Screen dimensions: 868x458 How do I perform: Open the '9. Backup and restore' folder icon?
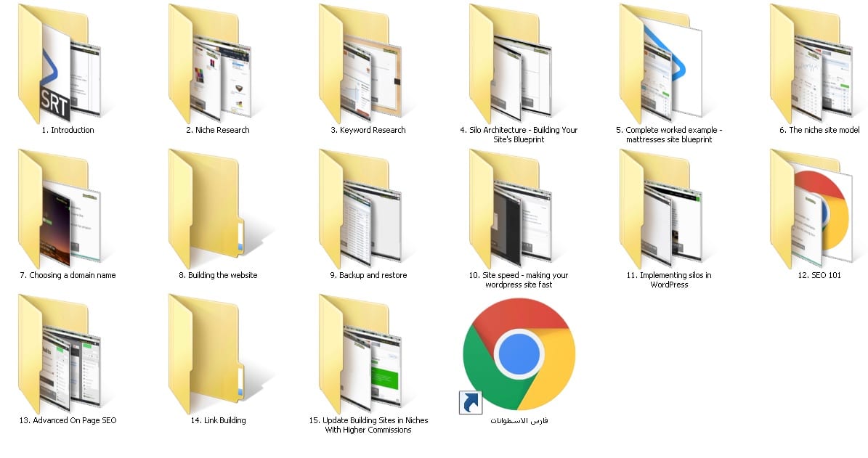[360, 209]
